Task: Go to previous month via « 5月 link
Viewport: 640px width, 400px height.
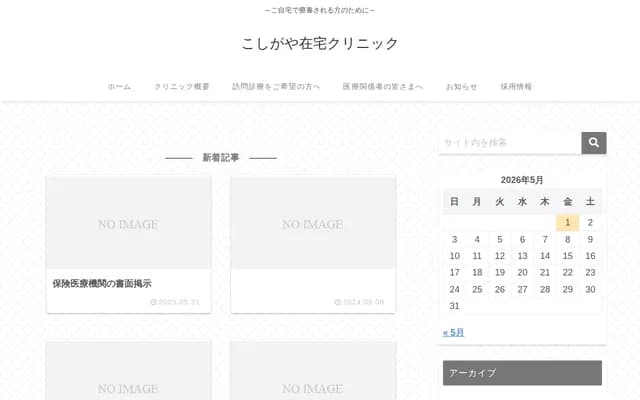Action: click(453, 332)
